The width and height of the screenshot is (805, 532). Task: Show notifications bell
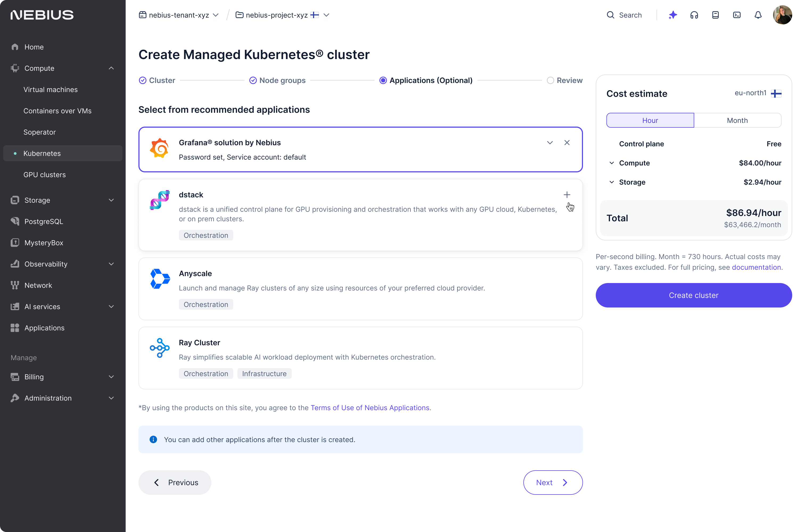[x=758, y=15]
